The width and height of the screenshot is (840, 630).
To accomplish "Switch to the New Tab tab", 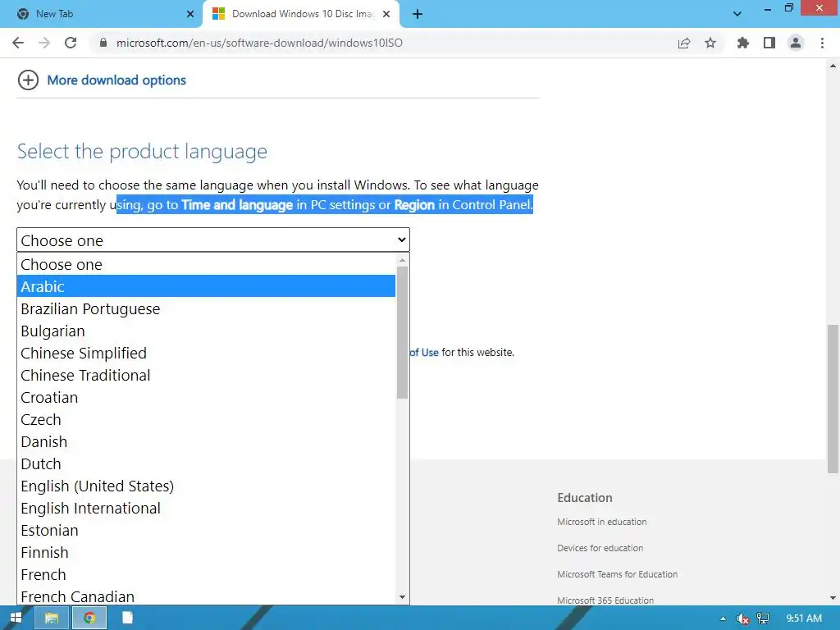I will click(x=101, y=14).
